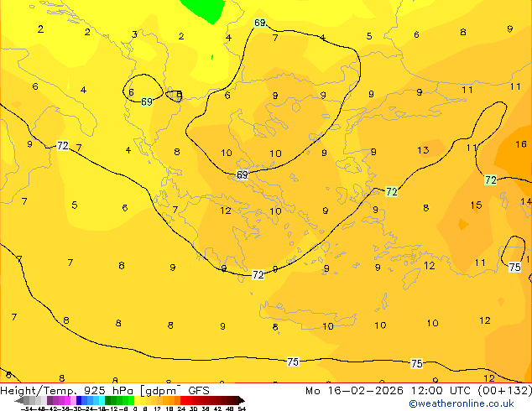Screen dimensions: 532x411
Task: Click the temperature value "15" on the map
Action: point(476,205)
